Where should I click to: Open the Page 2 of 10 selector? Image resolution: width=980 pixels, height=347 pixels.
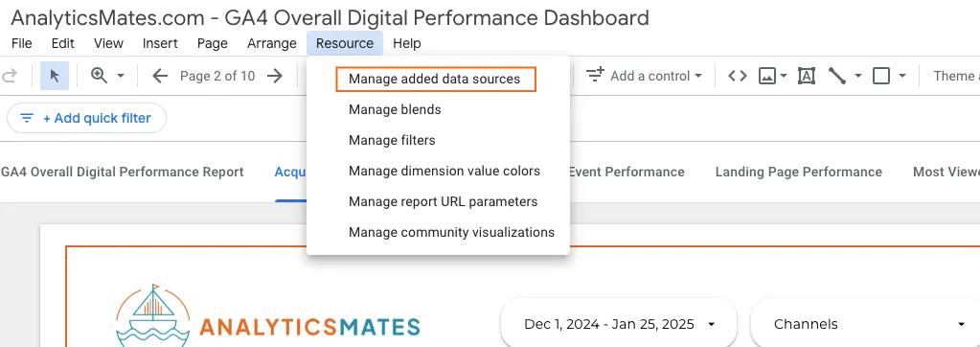217,77
